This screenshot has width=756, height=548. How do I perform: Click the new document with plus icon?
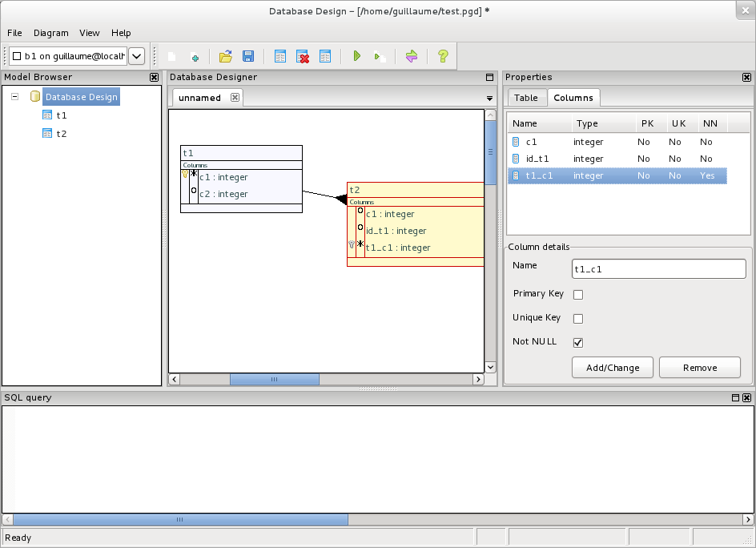(x=194, y=57)
